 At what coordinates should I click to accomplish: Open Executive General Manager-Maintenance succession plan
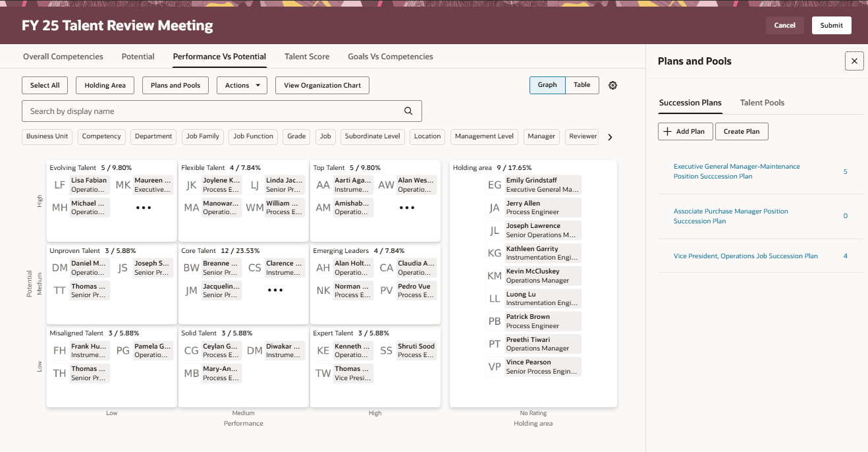click(736, 171)
